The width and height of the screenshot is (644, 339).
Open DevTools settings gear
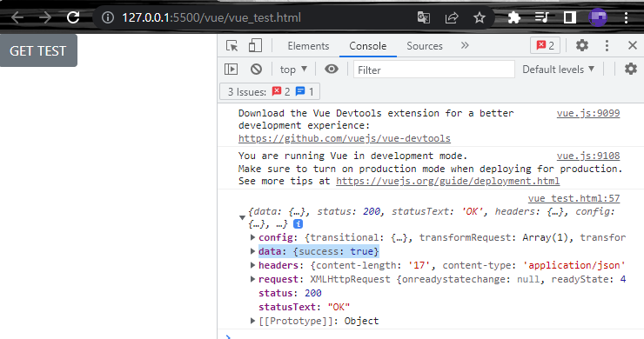582,45
